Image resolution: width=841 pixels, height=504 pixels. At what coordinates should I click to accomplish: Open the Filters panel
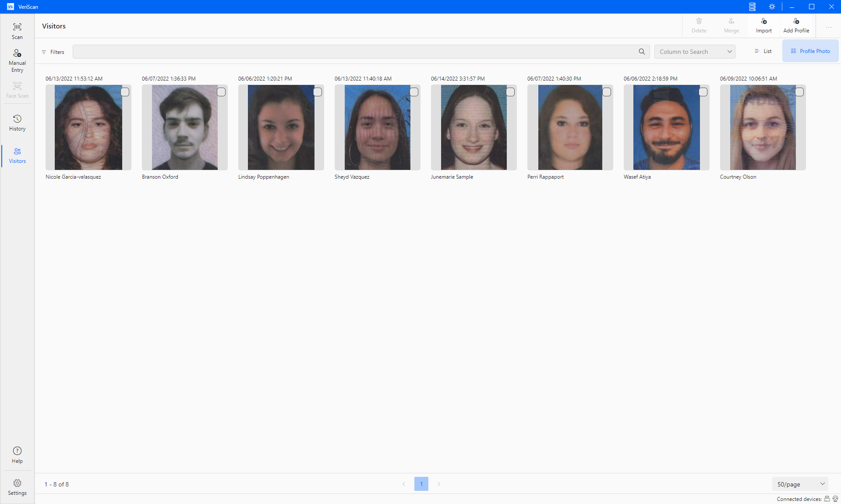(x=53, y=52)
